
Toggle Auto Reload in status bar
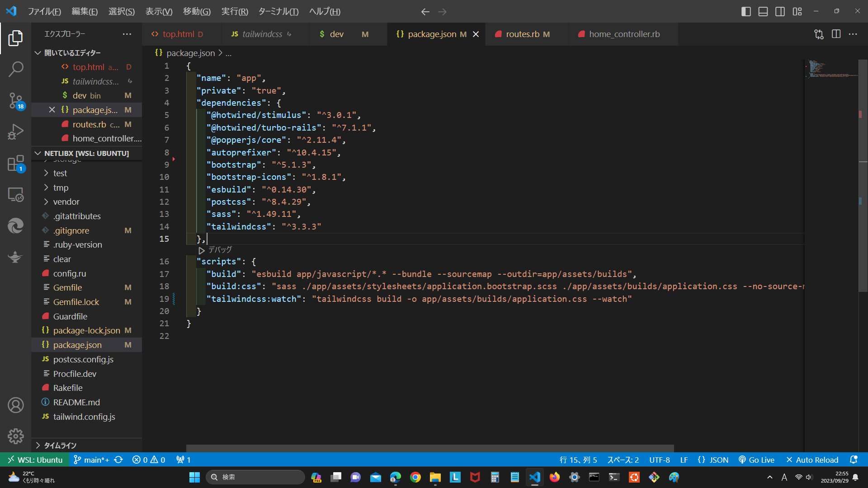[812, 460]
